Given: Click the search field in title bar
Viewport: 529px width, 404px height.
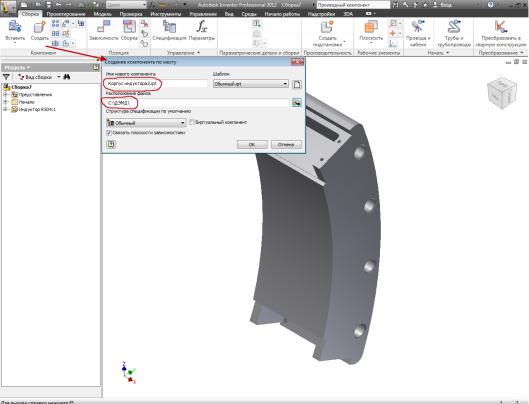Looking at the screenshot, I should 353,5.
